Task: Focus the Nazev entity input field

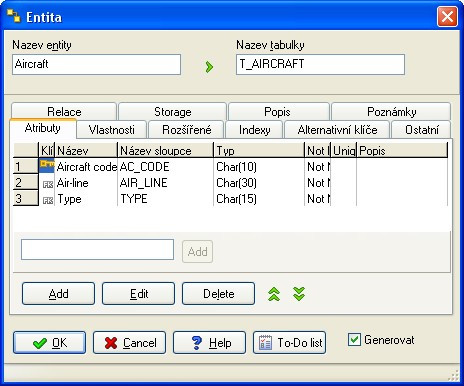Action: [97, 65]
